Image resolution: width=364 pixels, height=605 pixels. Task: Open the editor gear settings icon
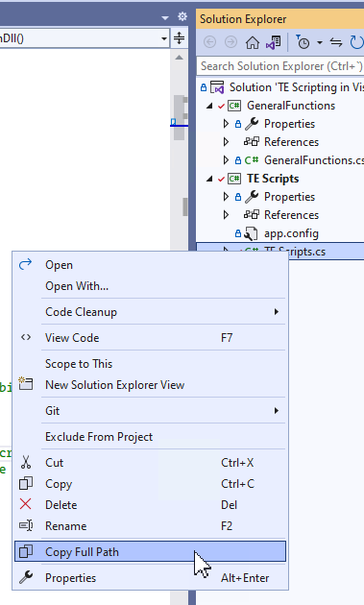182,16
